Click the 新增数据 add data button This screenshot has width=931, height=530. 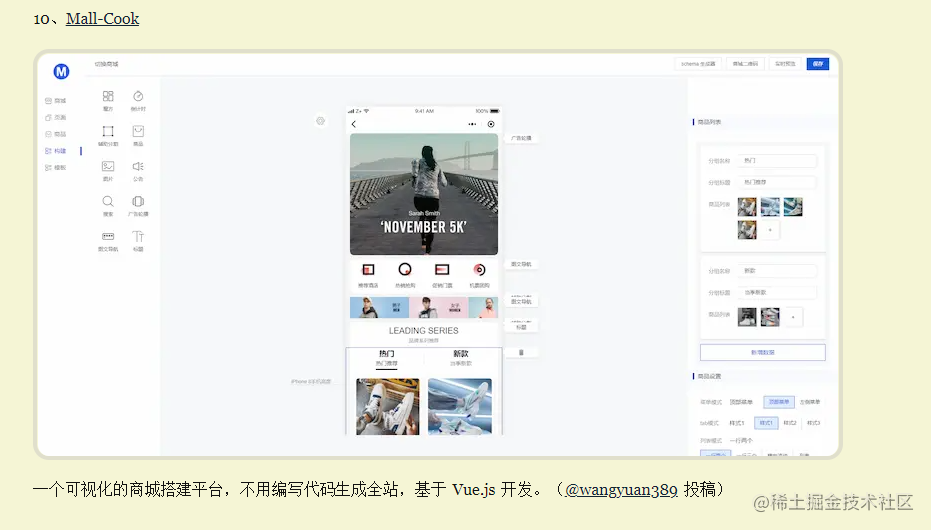pos(762,353)
